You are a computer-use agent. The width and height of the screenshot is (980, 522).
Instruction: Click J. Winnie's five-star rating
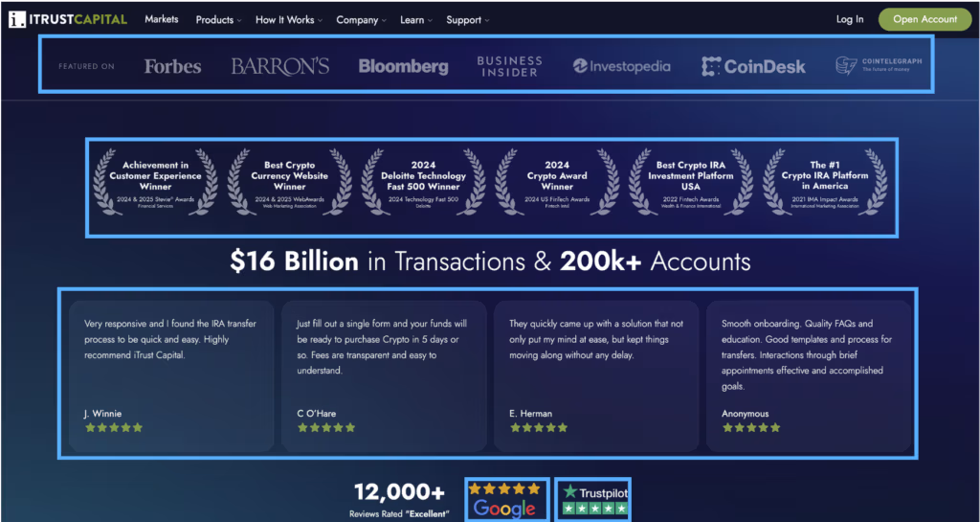(x=114, y=427)
